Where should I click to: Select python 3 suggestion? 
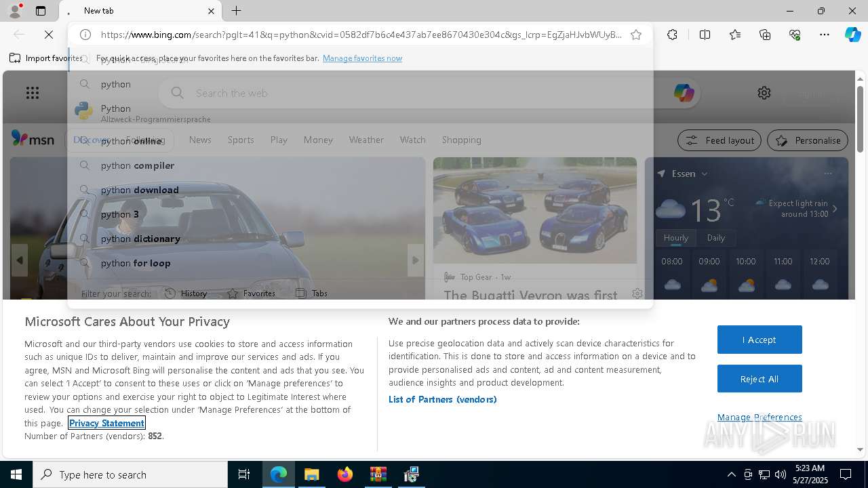[360, 214]
